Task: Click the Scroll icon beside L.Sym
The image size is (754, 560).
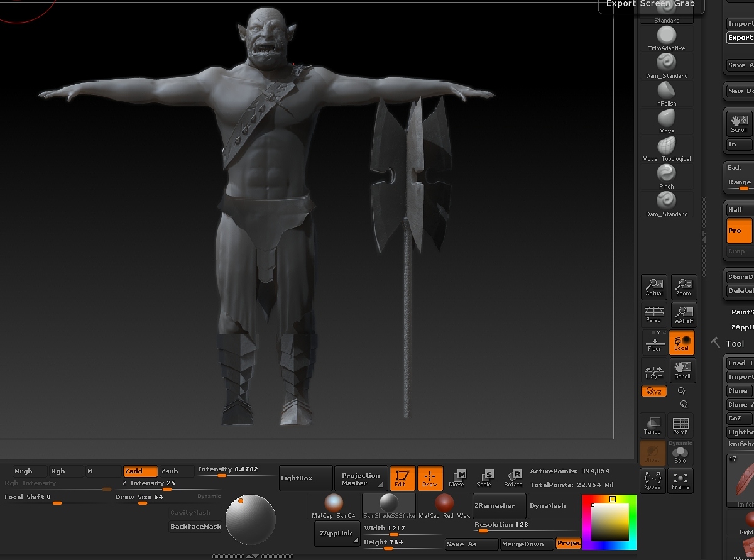Action: (x=682, y=370)
